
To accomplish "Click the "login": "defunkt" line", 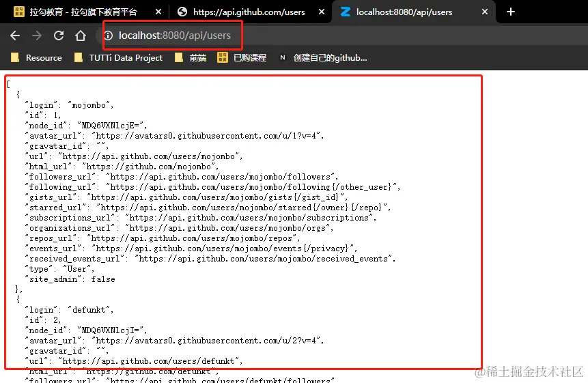I will coord(69,310).
